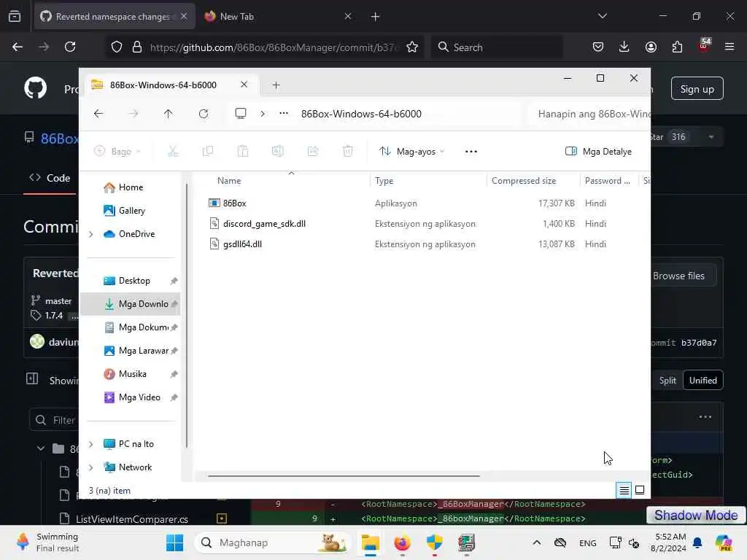Toggle the Mga Detalye details pane
Screen dimensions: 747x560
tap(598, 152)
